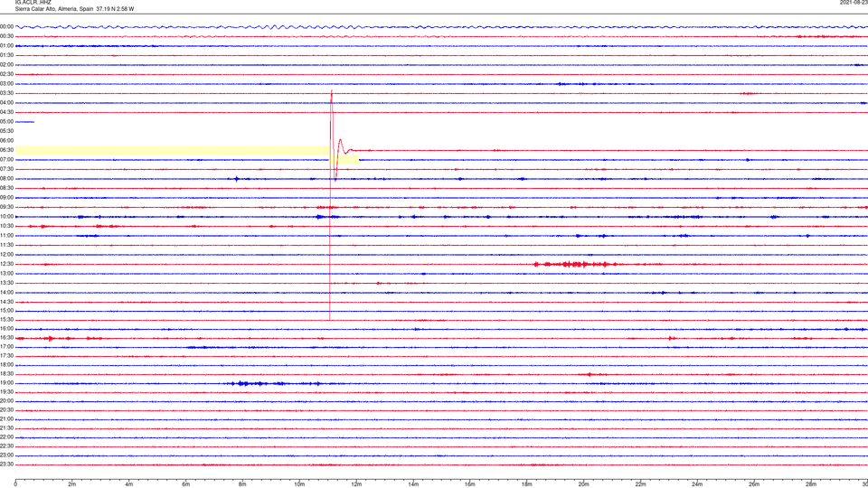The height and width of the screenshot is (488, 868).
Task: Click the 20m axis label
Action: [583, 484]
